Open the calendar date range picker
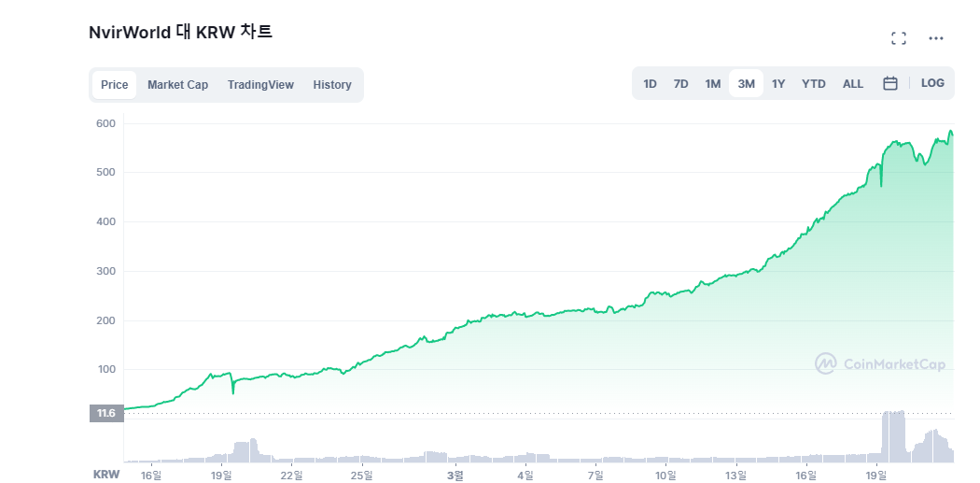 [890, 83]
